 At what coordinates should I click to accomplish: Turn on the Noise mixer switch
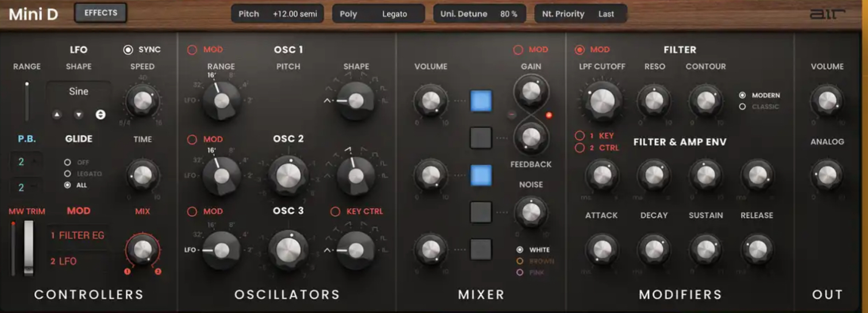[481, 212]
